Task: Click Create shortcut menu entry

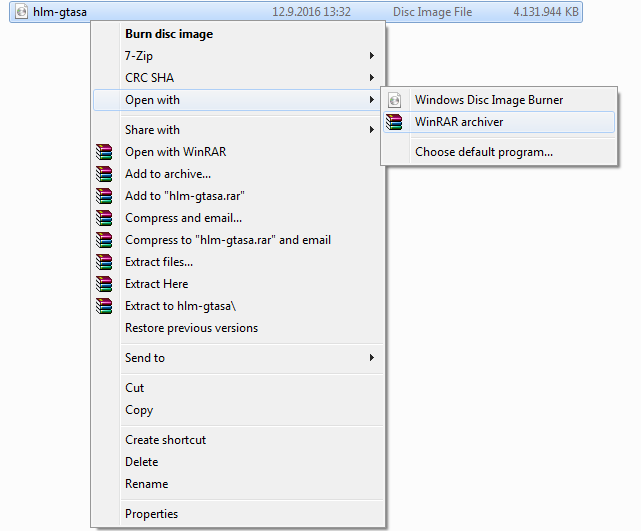Action: [x=165, y=440]
